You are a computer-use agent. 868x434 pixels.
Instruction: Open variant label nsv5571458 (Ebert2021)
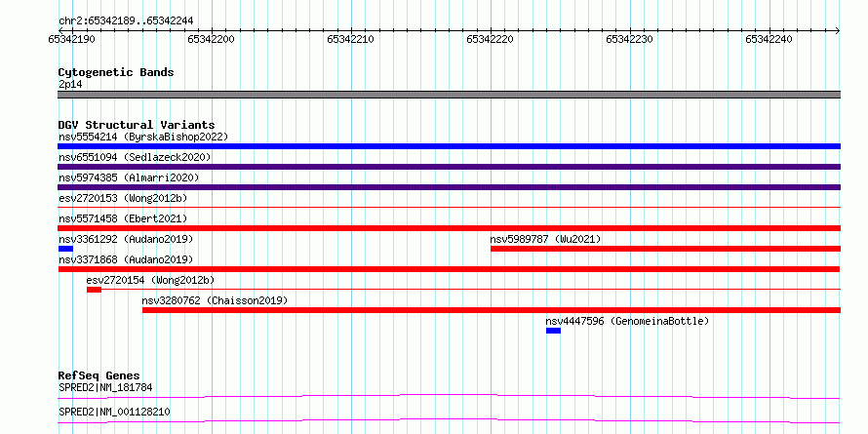[x=123, y=218]
